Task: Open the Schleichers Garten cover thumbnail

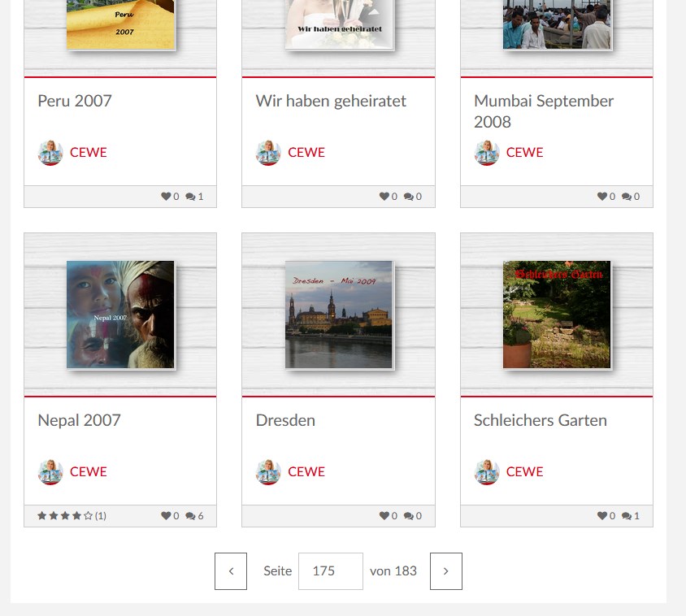Action: [x=557, y=315]
